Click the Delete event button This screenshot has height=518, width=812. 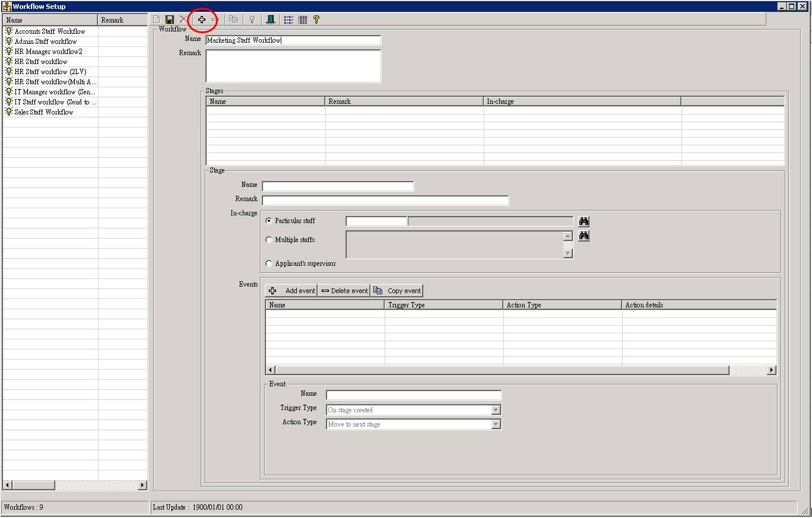click(x=344, y=291)
